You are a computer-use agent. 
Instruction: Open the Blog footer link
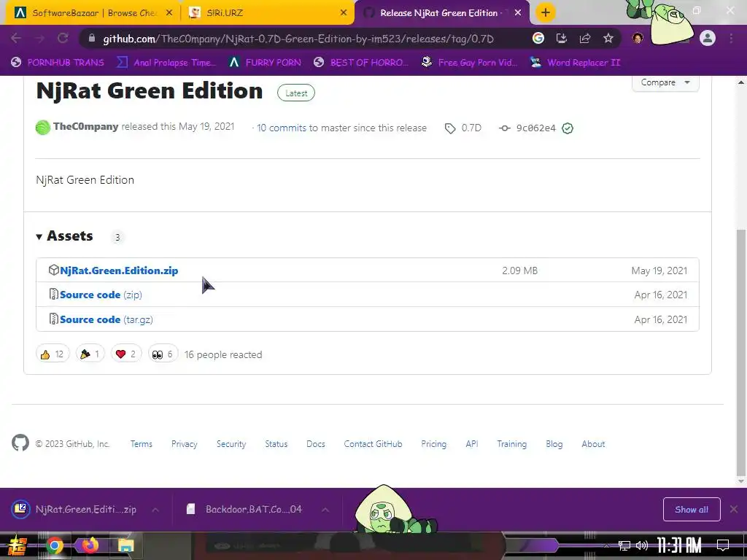point(554,444)
